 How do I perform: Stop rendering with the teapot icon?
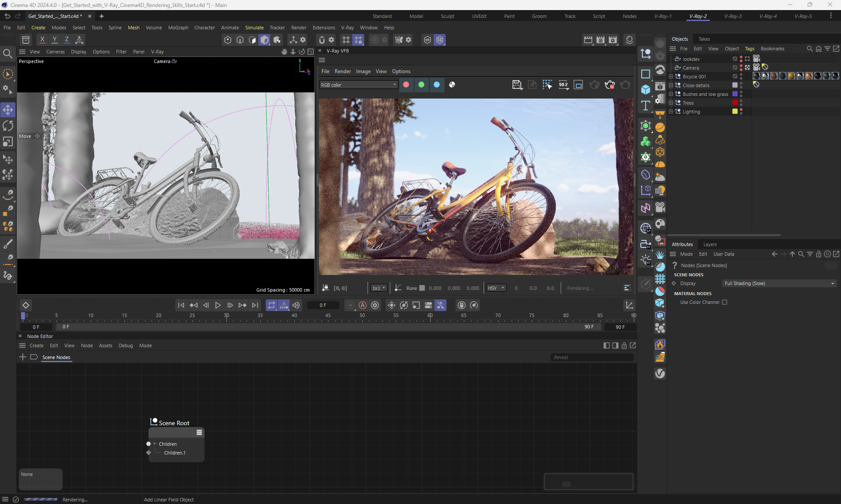(609, 85)
